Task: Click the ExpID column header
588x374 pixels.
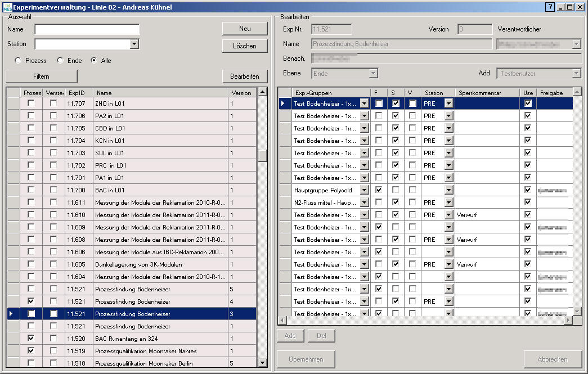Action: (x=77, y=93)
